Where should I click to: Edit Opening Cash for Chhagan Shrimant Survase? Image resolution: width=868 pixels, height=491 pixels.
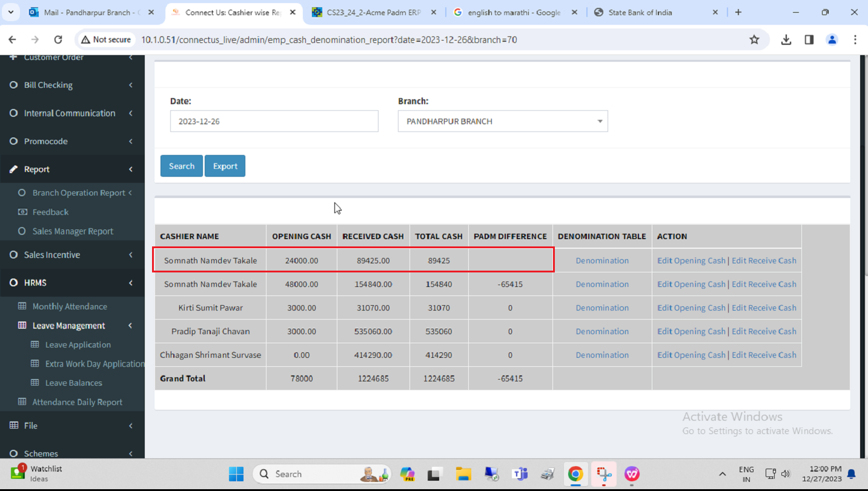691,355
